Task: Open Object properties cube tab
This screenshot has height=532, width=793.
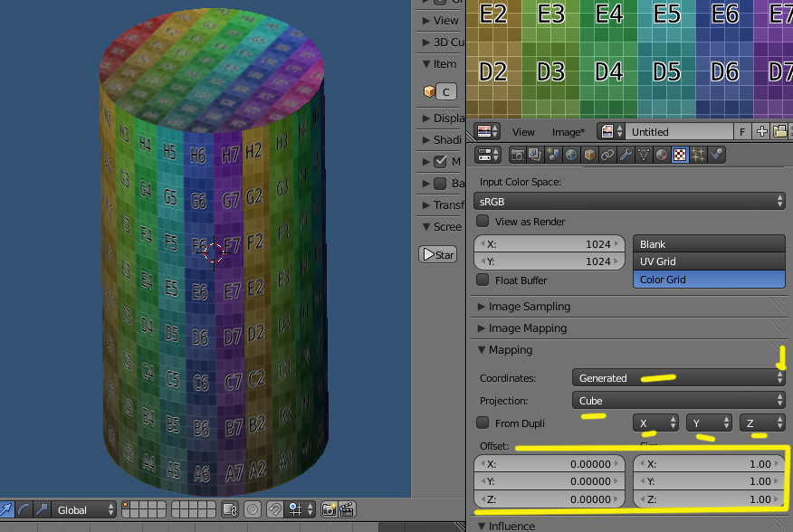Action: tap(589, 155)
